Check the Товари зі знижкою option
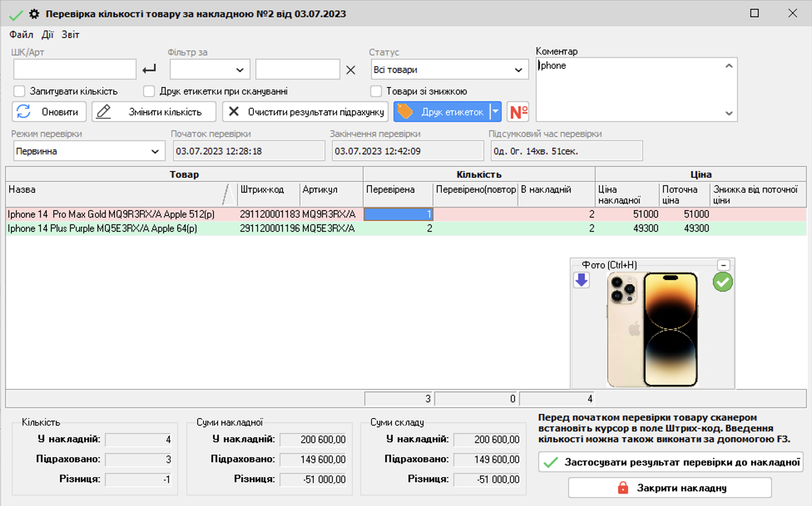 pyautogui.click(x=376, y=91)
